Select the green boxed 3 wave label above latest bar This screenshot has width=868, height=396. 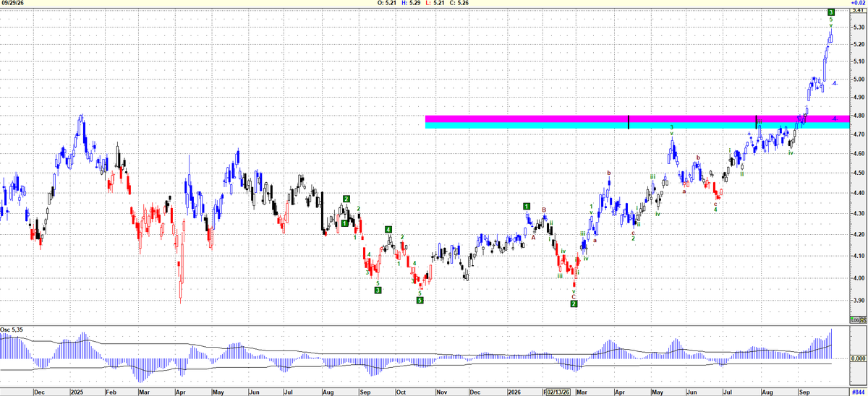pos(831,12)
